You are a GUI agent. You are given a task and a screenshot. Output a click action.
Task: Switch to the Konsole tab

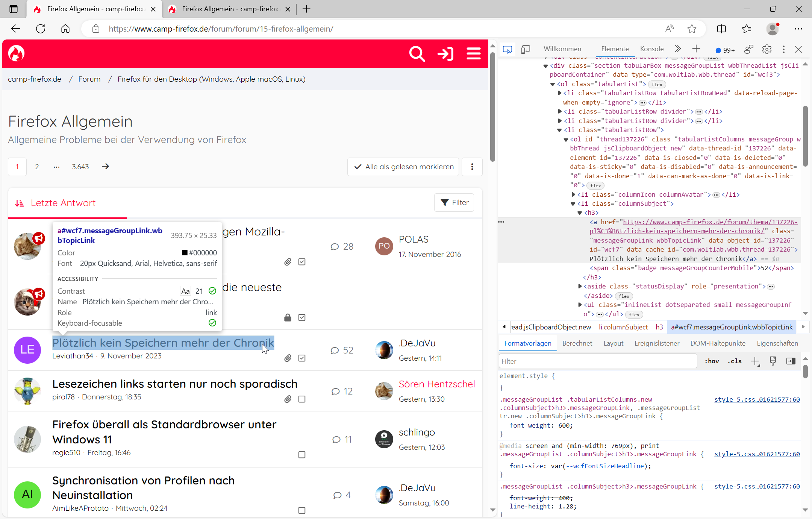tap(651, 49)
